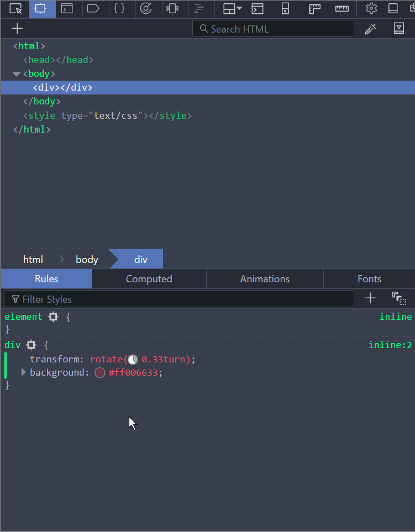Create a new node with plus icon
Viewport: 415px width, 532px height.
(17, 29)
